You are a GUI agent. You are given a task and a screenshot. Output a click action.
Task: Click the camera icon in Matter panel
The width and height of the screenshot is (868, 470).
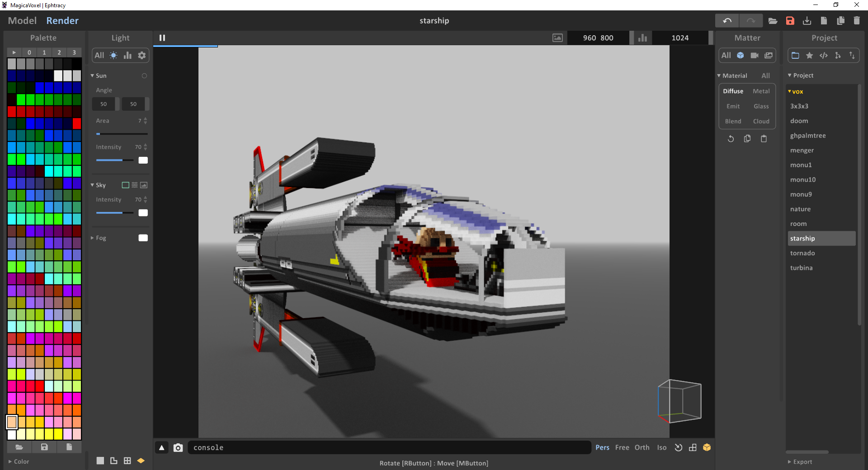[x=755, y=55]
